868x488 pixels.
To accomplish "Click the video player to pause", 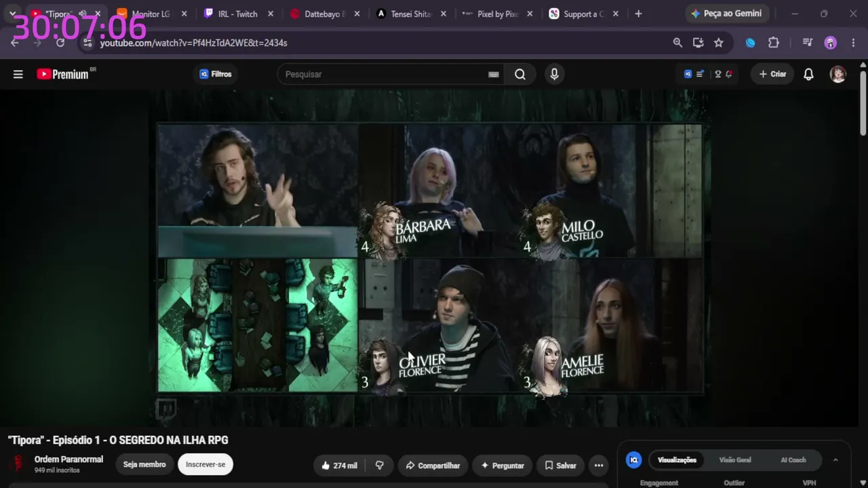I will tap(430, 258).
